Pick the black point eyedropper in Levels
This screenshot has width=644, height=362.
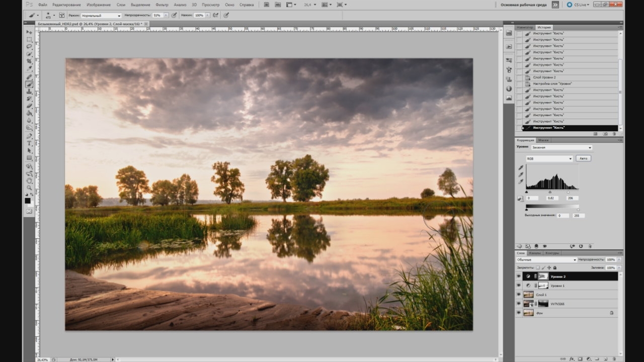coord(521,168)
